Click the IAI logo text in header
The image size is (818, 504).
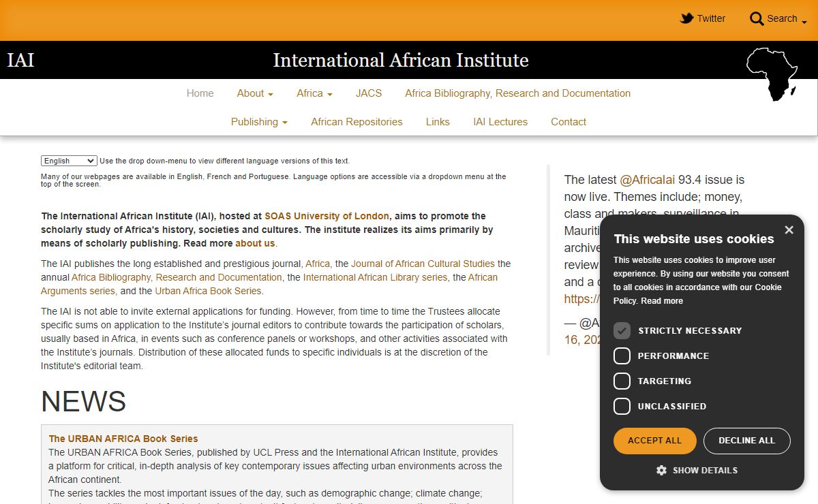click(20, 60)
